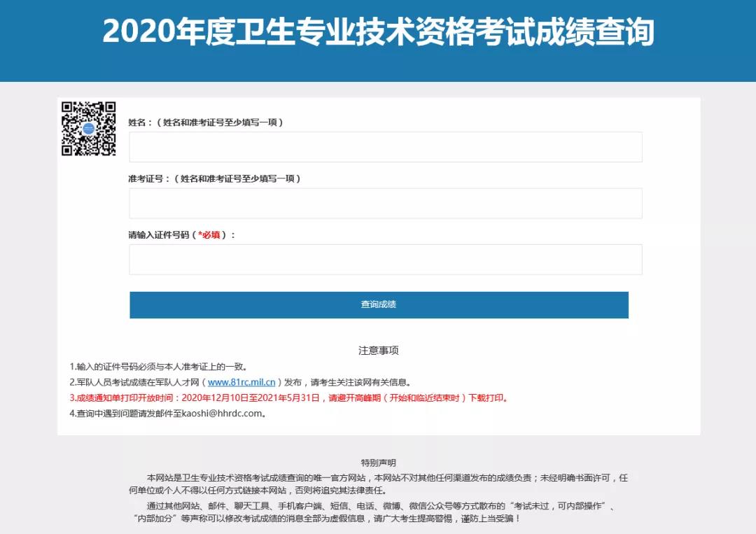Screen dimensions: 756x534
Task: Click the kaoshi@hhrdc.com email address
Action: (x=222, y=414)
